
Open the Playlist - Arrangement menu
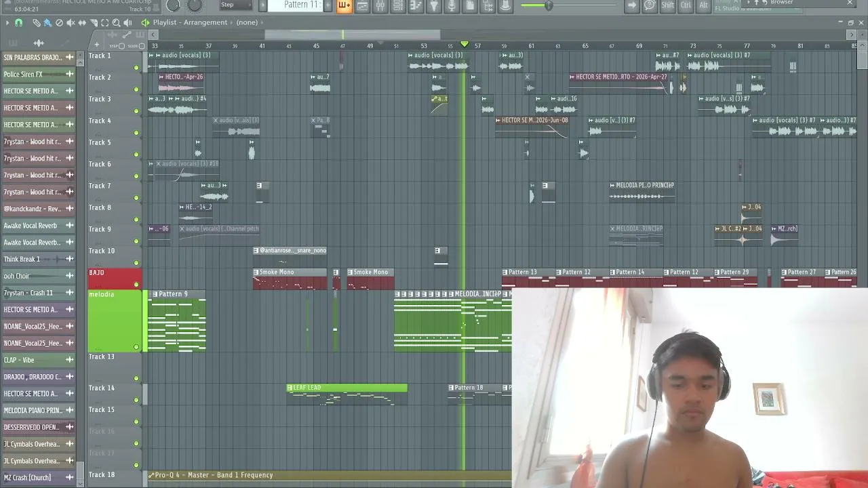pos(190,22)
